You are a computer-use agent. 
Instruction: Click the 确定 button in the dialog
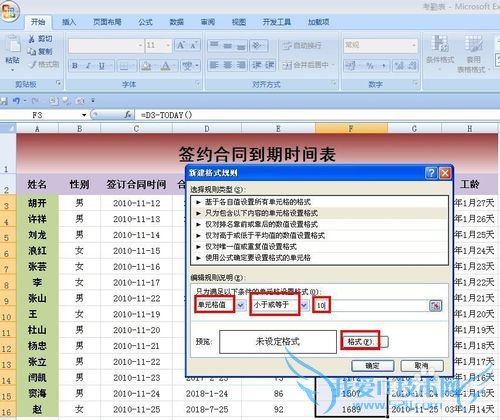[x=373, y=366]
